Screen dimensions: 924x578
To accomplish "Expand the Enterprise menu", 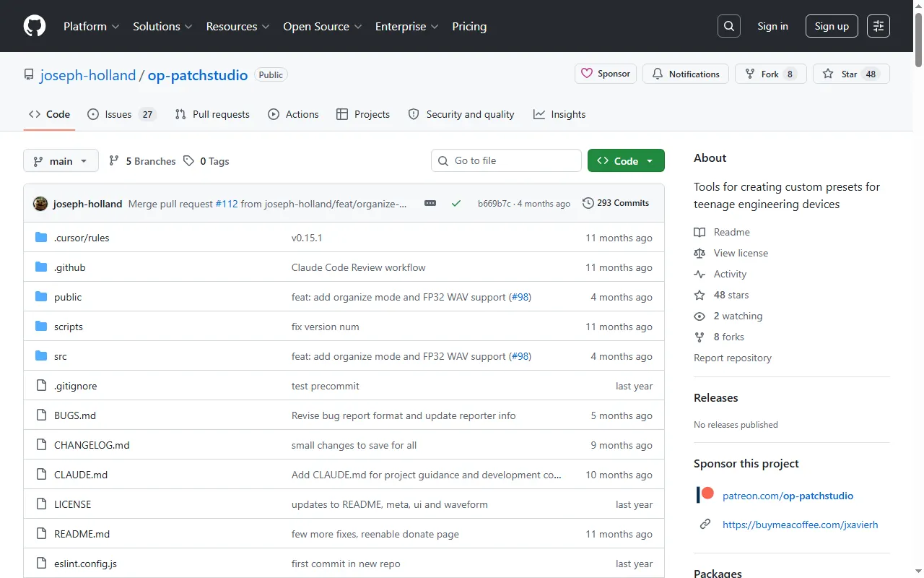I will click(407, 26).
